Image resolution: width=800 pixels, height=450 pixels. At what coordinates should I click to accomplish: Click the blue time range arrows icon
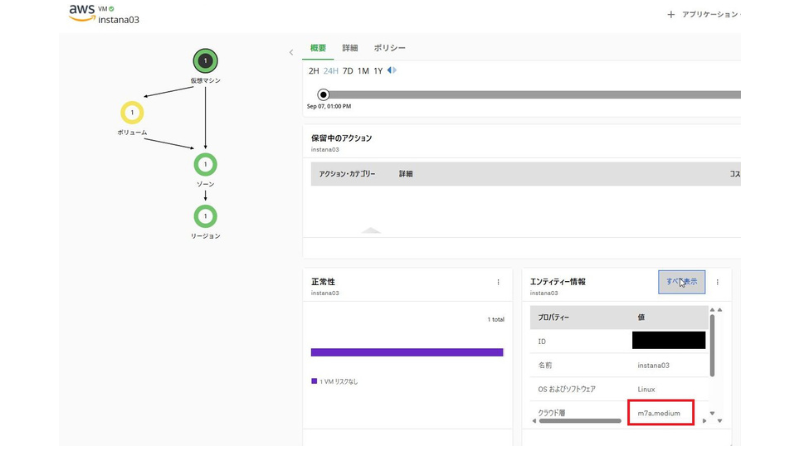coord(392,71)
